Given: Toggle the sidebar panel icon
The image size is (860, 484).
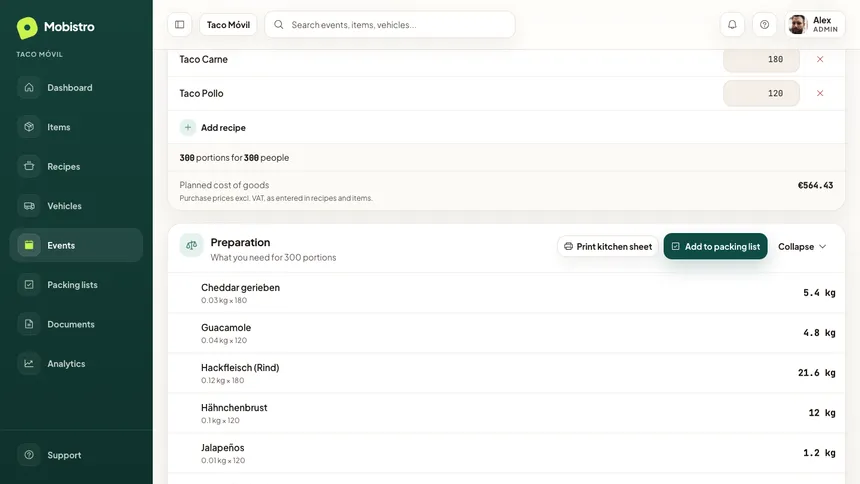Looking at the screenshot, I should coord(179,25).
